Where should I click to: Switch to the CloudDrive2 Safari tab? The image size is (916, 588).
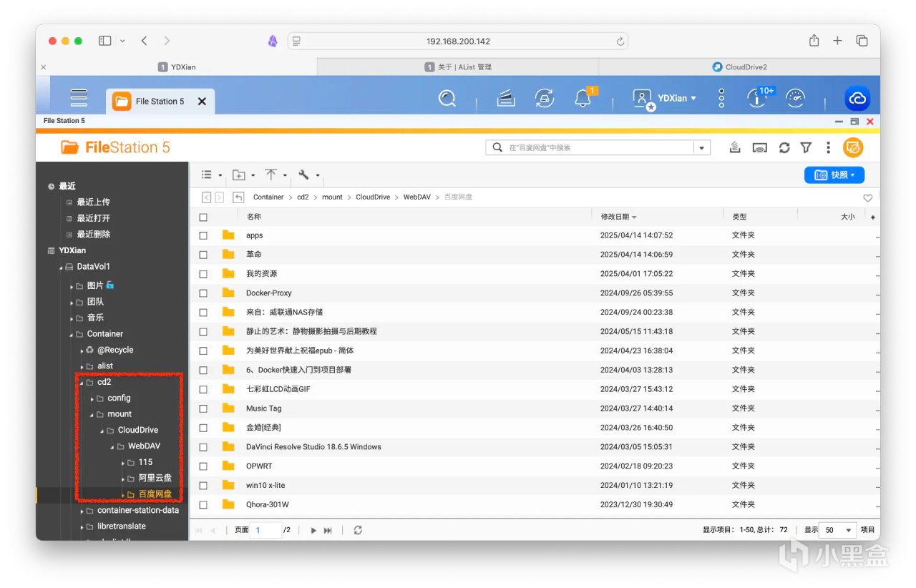coord(739,67)
